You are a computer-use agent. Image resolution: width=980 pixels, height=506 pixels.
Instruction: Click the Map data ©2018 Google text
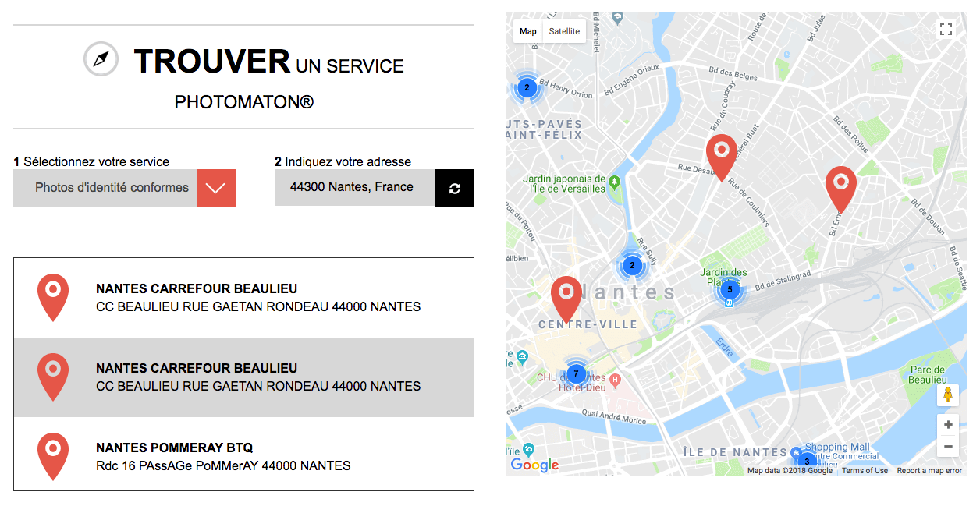tap(790, 470)
